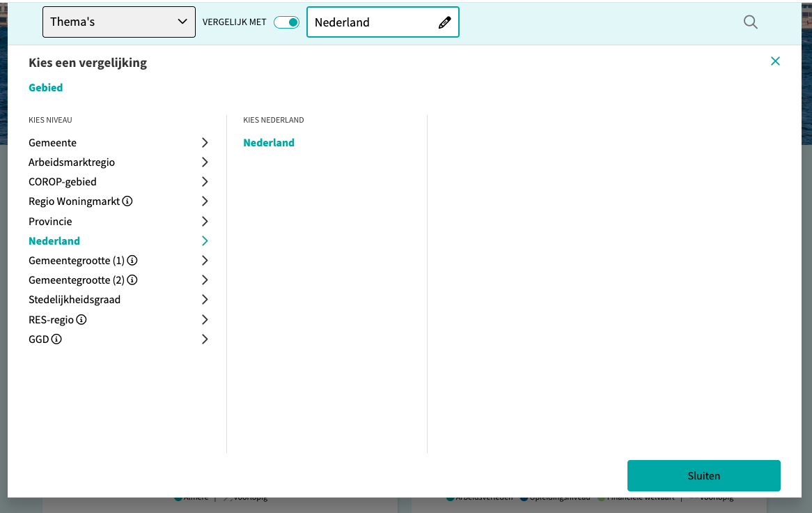This screenshot has height=513, width=812.
Task: Click info icon next to GGD
Action: coord(57,339)
